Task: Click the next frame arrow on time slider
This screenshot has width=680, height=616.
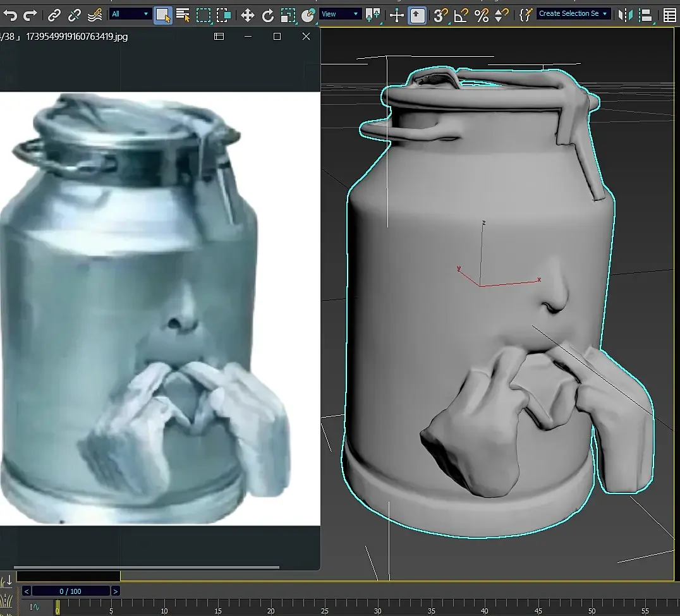Action: tap(115, 591)
